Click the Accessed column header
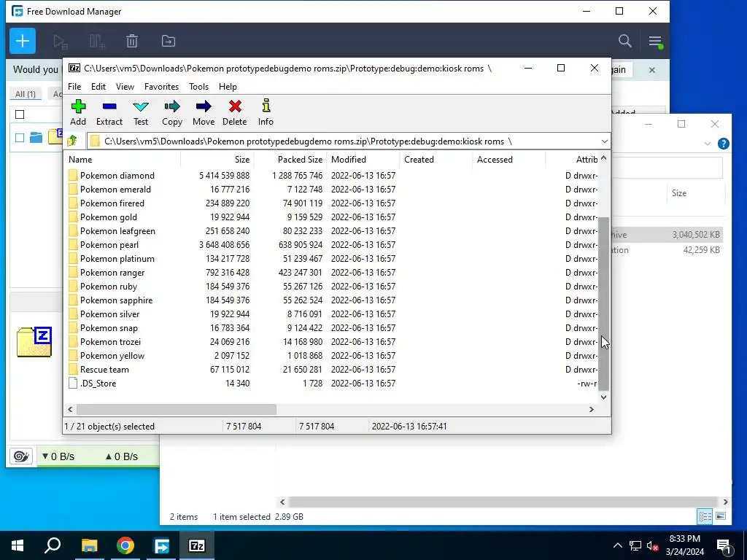 pyautogui.click(x=508, y=160)
